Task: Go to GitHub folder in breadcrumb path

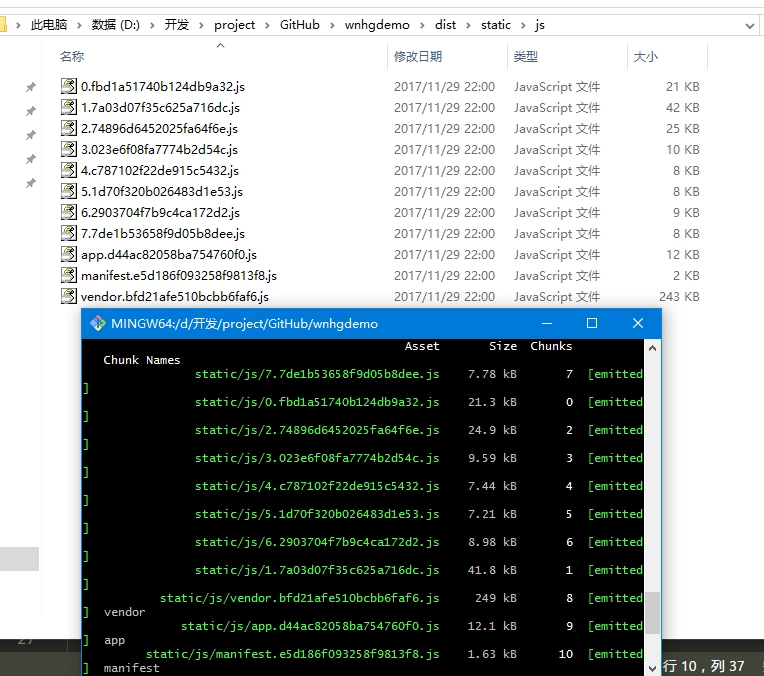Action: click(300, 25)
